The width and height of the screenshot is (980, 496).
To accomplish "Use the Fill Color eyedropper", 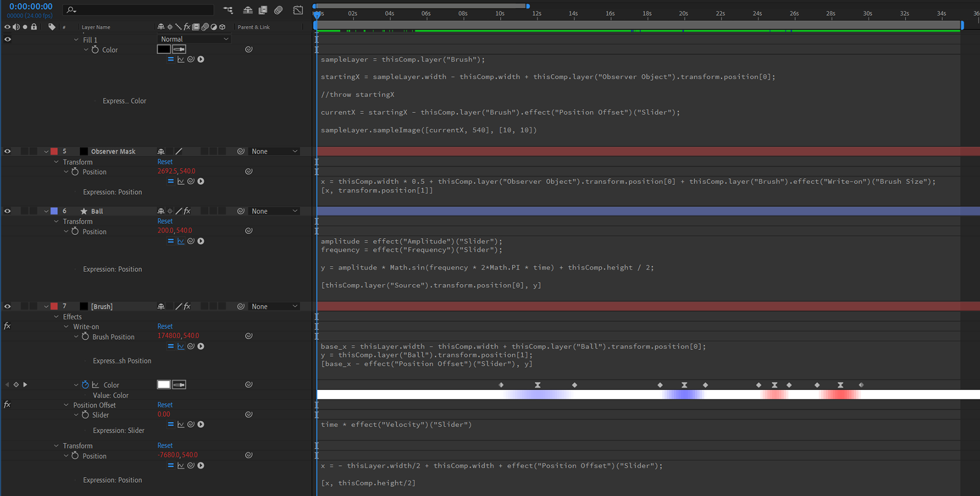I will click(179, 49).
